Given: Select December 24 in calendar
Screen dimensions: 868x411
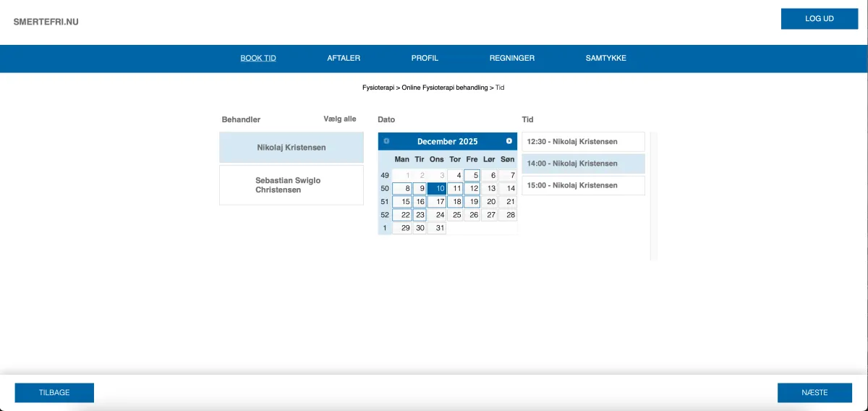Looking at the screenshot, I should tap(437, 215).
